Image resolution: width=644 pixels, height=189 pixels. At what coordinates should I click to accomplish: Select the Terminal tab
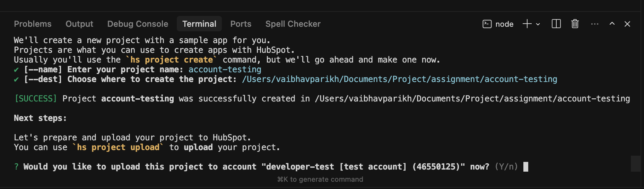click(x=199, y=24)
